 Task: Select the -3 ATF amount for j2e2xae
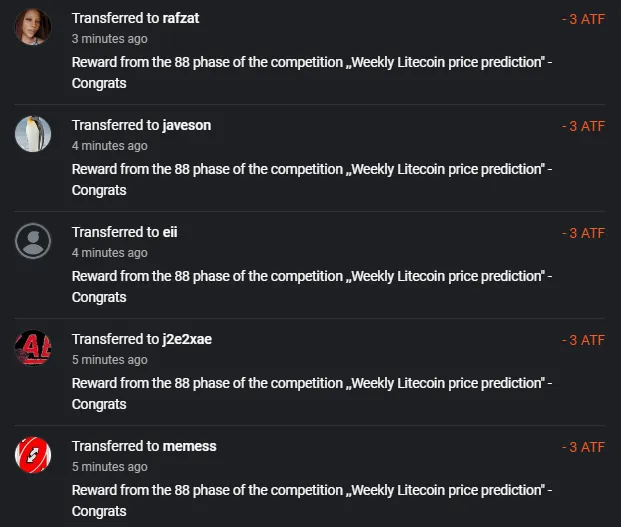pos(583,340)
